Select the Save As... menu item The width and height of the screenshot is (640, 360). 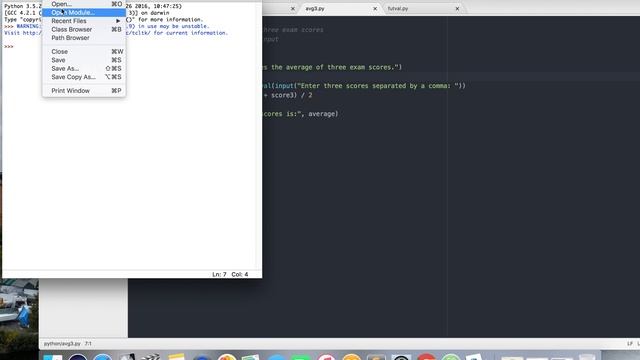[x=84, y=69]
